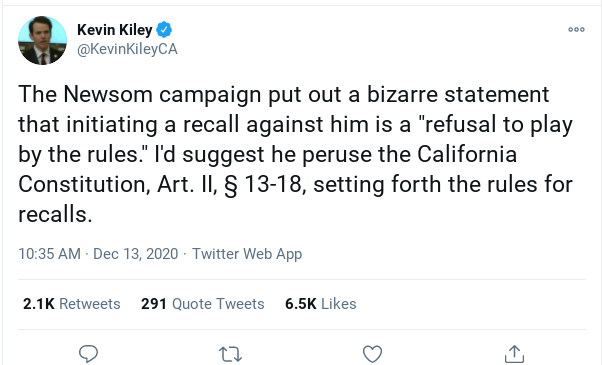Image resolution: width=602 pixels, height=365 pixels.
Task: Retweet using the retweet arrows icon
Action: click(x=230, y=354)
